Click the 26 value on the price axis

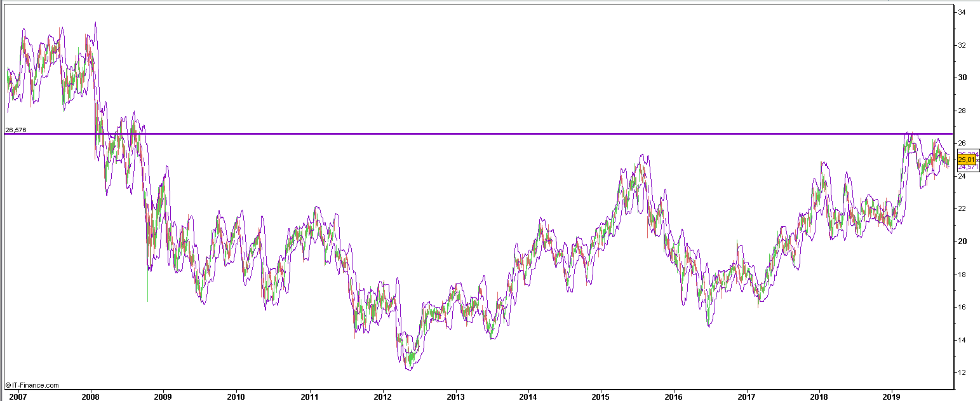tap(962, 144)
